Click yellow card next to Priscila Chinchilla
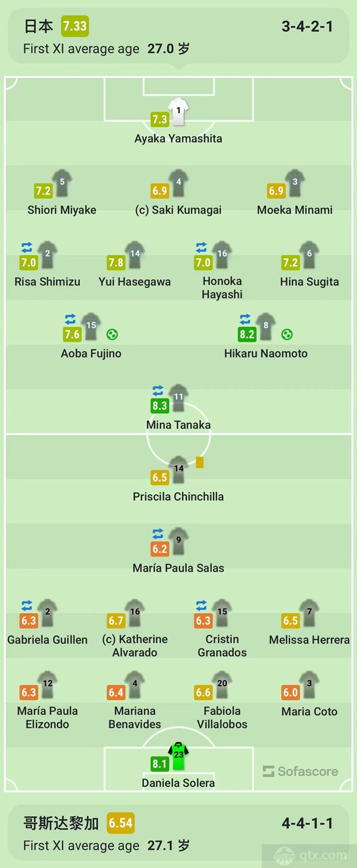 (200, 462)
